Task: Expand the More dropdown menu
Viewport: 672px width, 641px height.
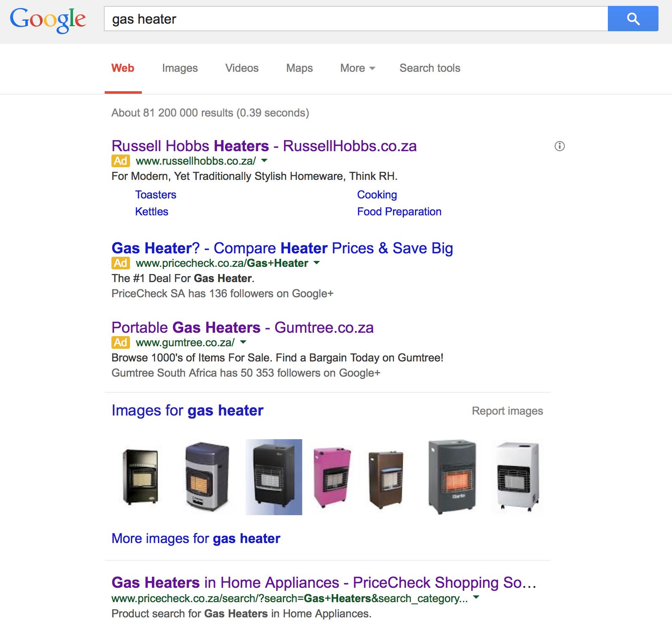Action: coord(358,68)
